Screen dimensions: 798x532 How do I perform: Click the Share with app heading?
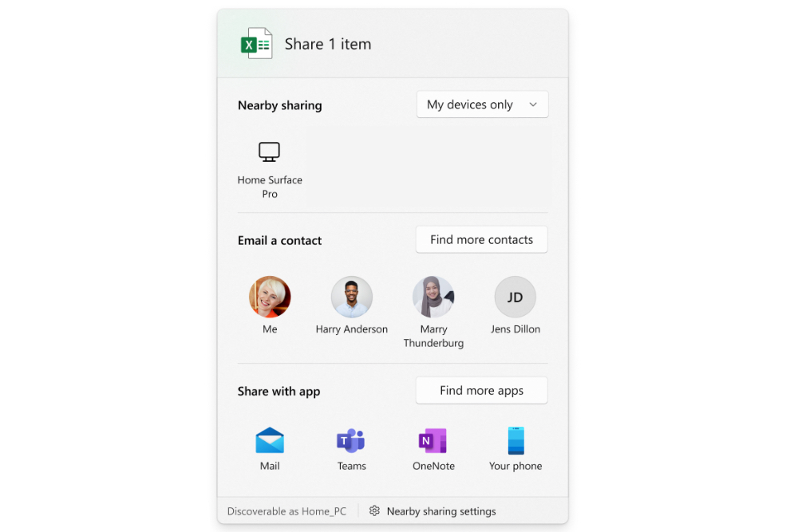point(279,391)
